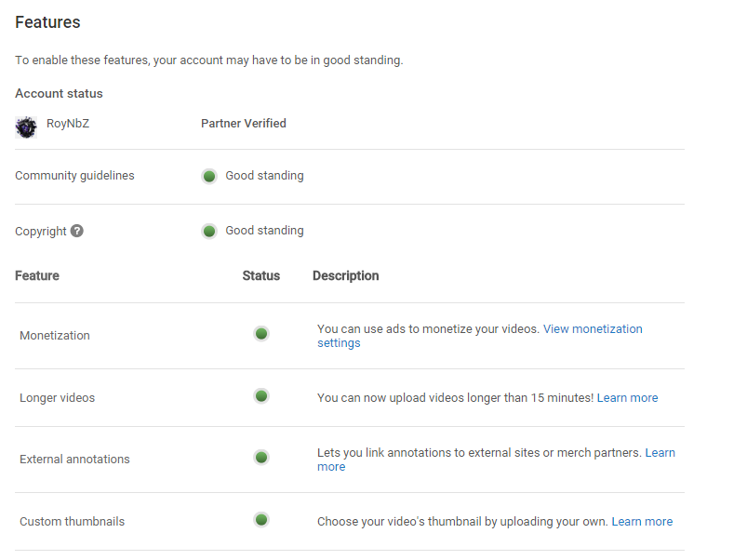This screenshot has height=560, width=747.
Task: Click the Community guidelines green status dot
Action: (x=209, y=176)
